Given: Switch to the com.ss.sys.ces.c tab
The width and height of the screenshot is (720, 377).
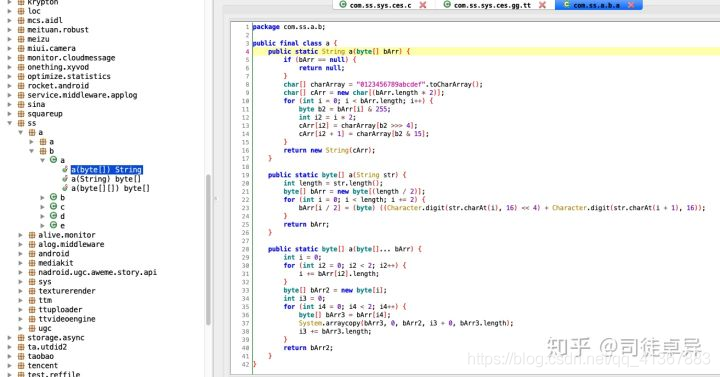Looking at the screenshot, I should 380,5.
